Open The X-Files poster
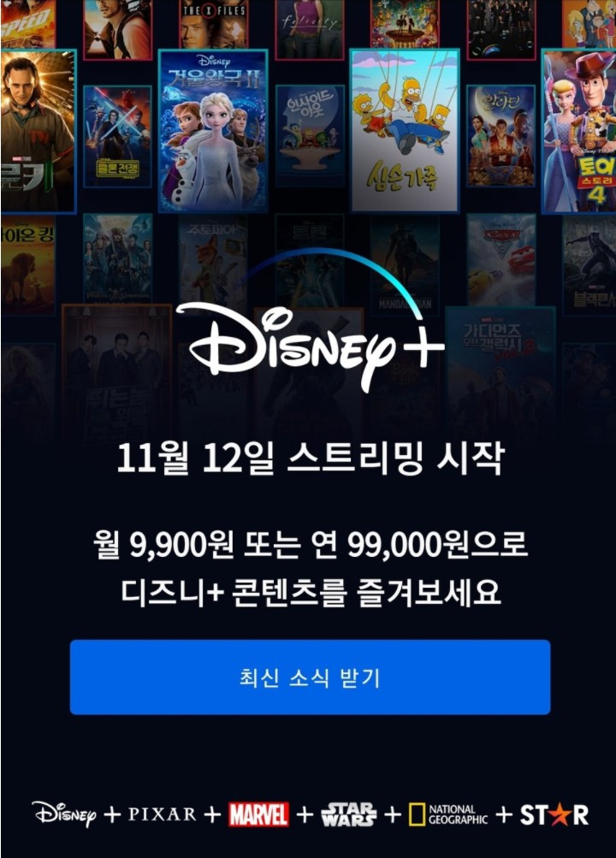Viewport: 616px width, 858px height. 213,24
